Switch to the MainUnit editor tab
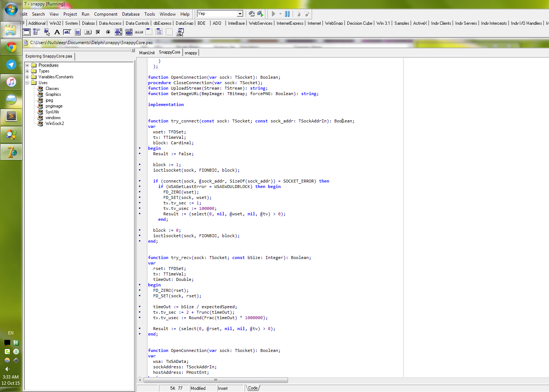The width and height of the screenshot is (549, 392). point(147,53)
